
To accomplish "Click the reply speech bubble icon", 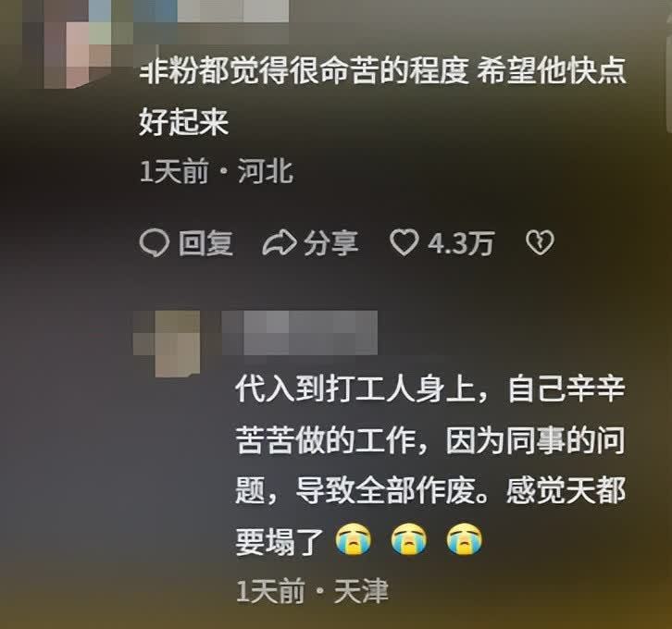I will point(154,242).
